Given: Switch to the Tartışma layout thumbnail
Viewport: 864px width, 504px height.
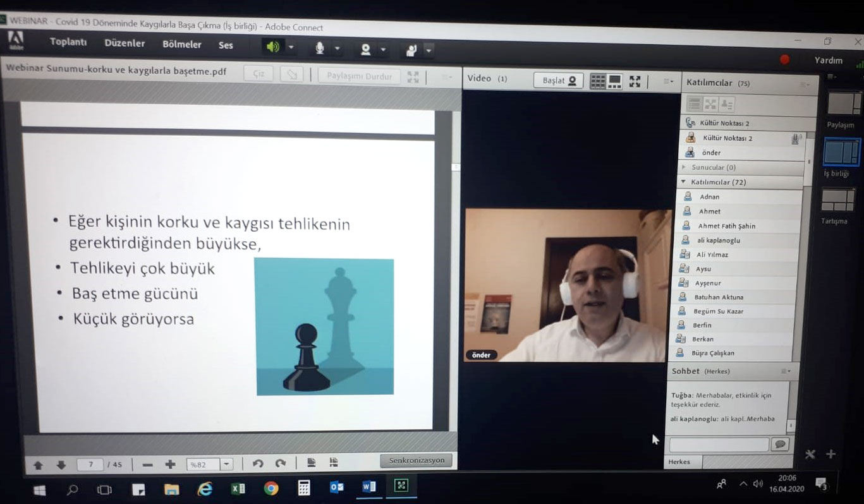Looking at the screenshot, I should coord(837,201).
